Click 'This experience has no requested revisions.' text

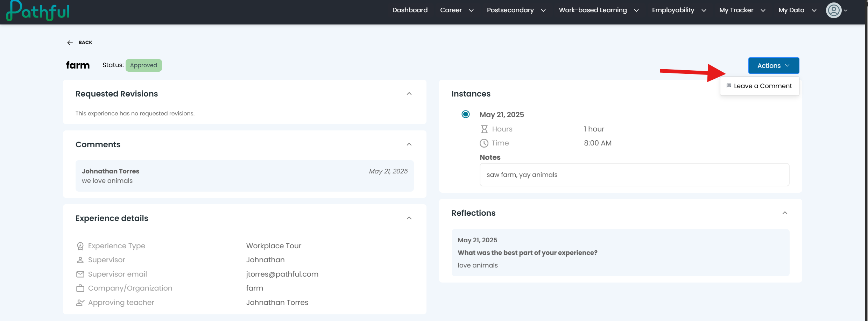tap(135, 114)
